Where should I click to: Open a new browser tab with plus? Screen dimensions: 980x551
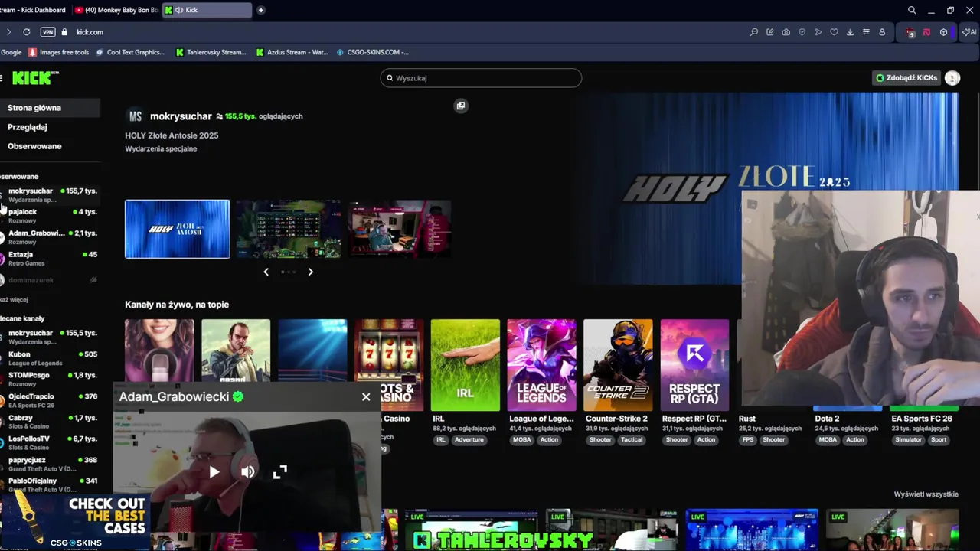point(261,10)
